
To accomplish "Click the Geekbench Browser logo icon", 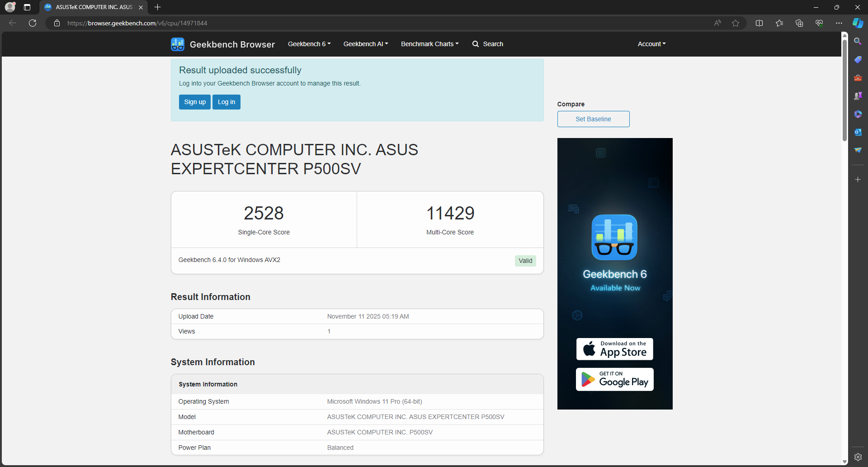I will click(x=177, y=44).
